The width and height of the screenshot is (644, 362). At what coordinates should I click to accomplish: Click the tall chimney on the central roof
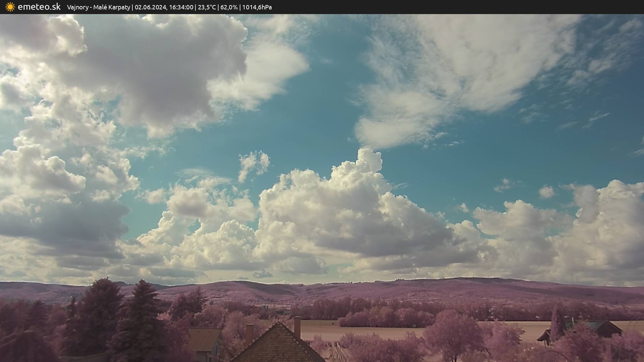tap(297, 327)
